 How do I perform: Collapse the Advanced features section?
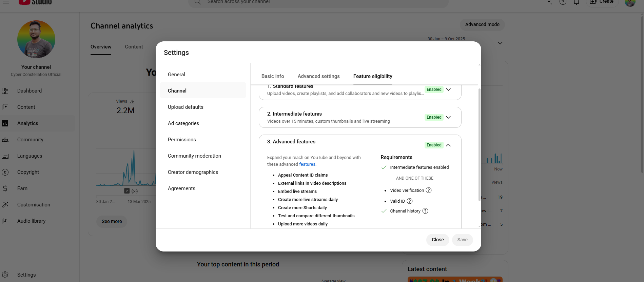coord(448,145)
